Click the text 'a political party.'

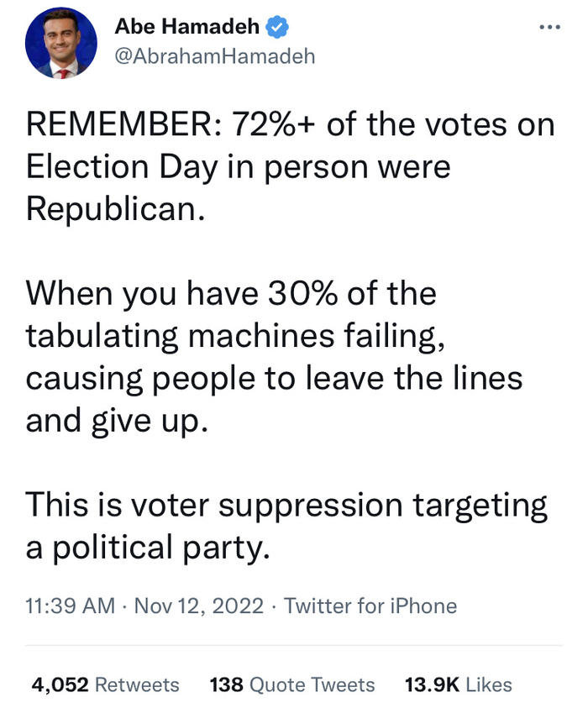point(148,547)
